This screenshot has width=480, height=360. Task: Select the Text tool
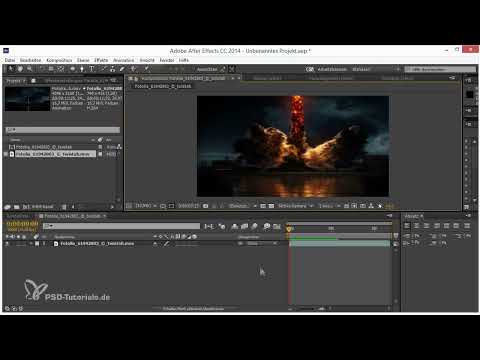[x=92, y=69]
